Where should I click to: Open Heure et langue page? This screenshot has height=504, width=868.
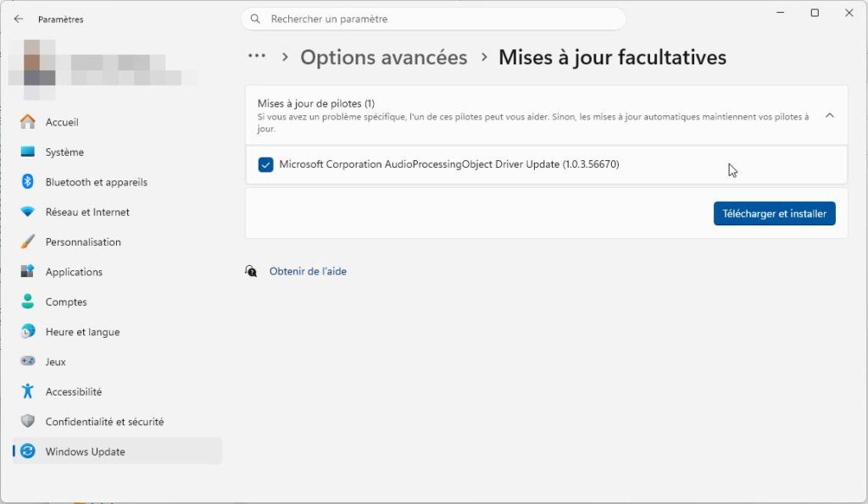(117, 331)
